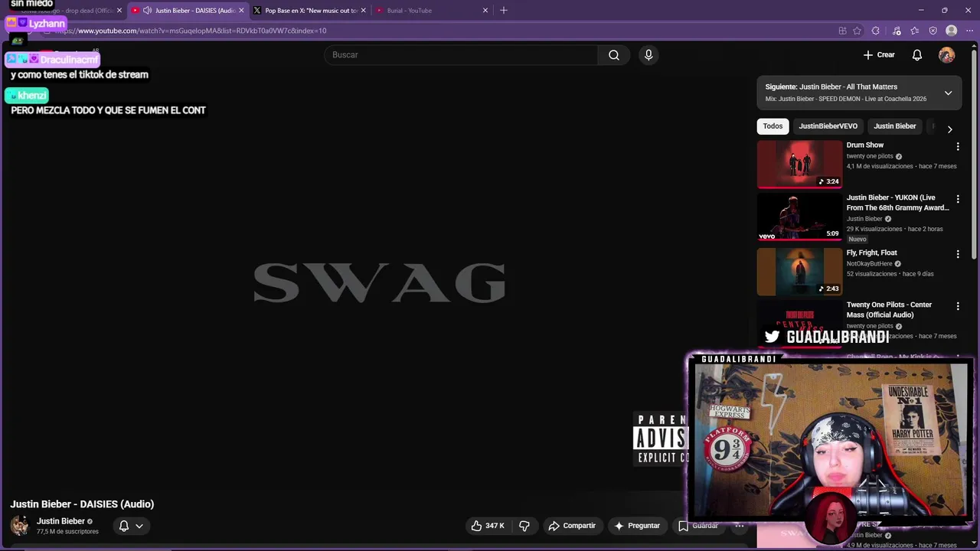Viewport: 980px width, 551px height.
Task: Expand subscription options chevron beside bell
Action: point(139,526)
